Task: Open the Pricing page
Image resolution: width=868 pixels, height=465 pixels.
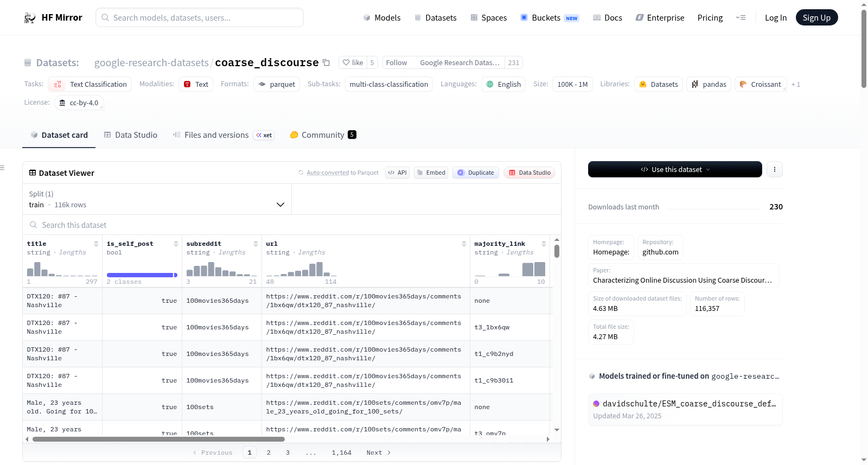Action: pos(710,18)
